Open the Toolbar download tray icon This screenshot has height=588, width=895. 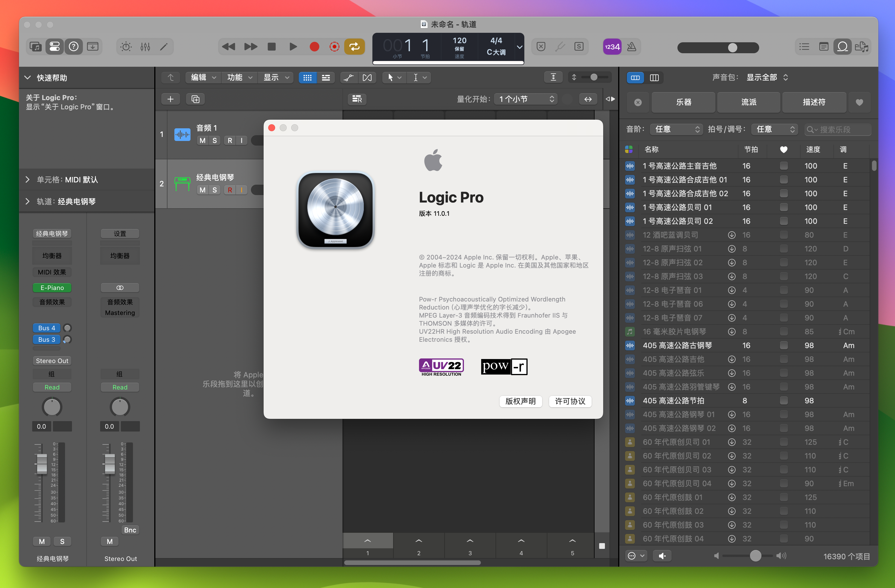tap(92, 47)
